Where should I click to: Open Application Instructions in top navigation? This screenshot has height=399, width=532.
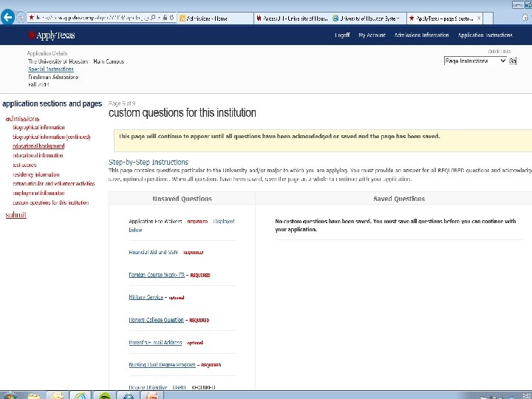pyautogui.click(x=485, y=35)
